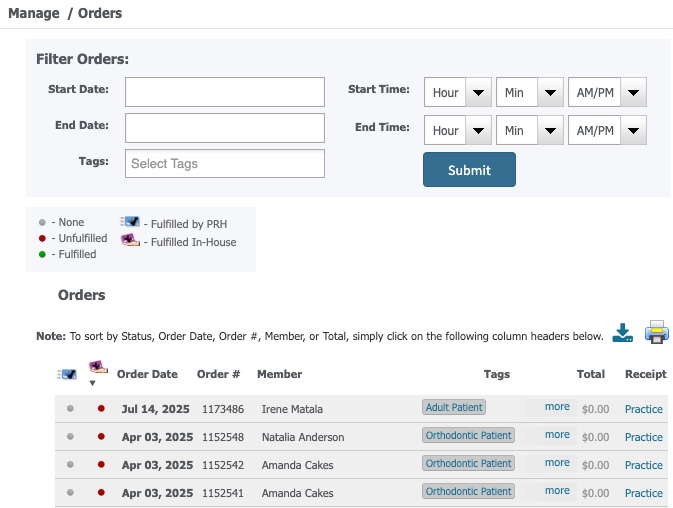
Task: Print the orders list
Action: tap(656, 332)
